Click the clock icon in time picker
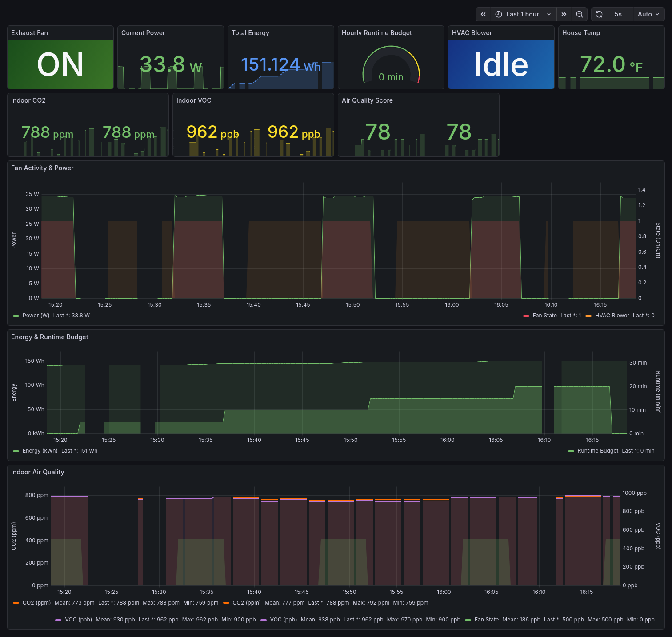 (x=499, y=14)
